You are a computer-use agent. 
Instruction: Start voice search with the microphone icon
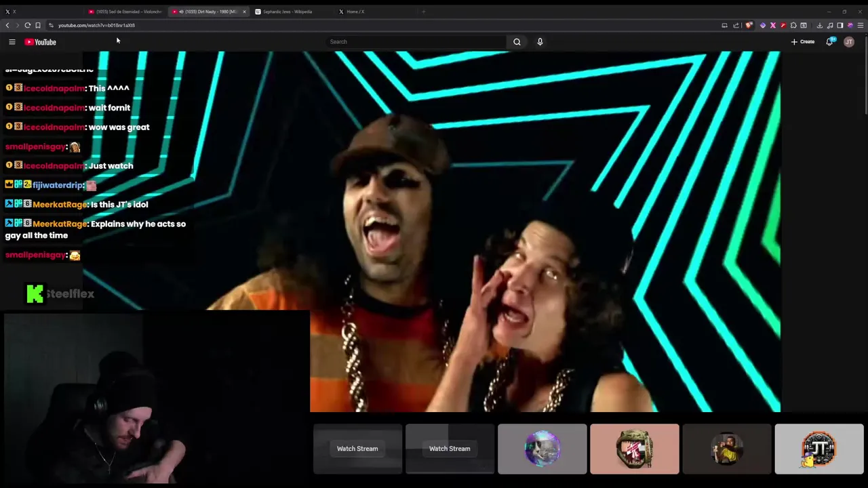coord(540,42)
